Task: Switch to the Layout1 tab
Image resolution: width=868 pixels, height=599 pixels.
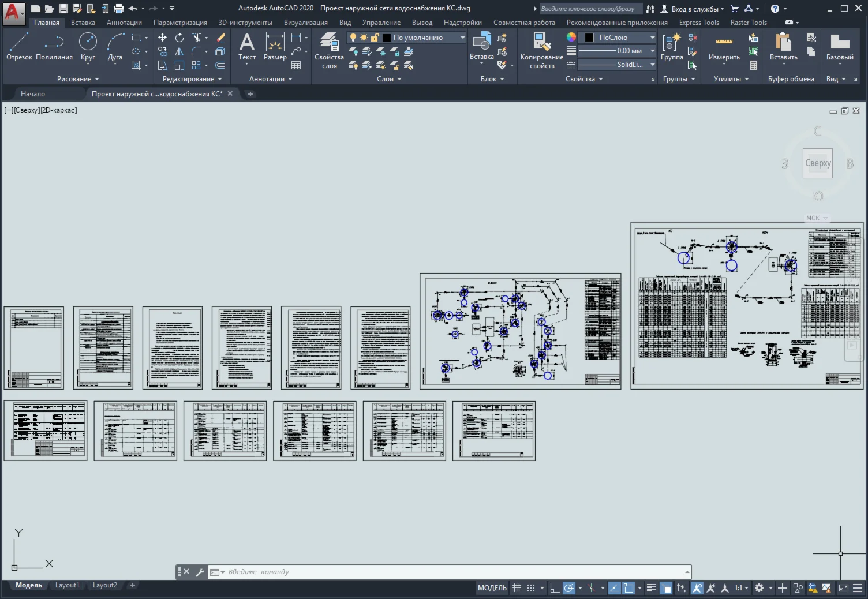Action: coord(67,585)
